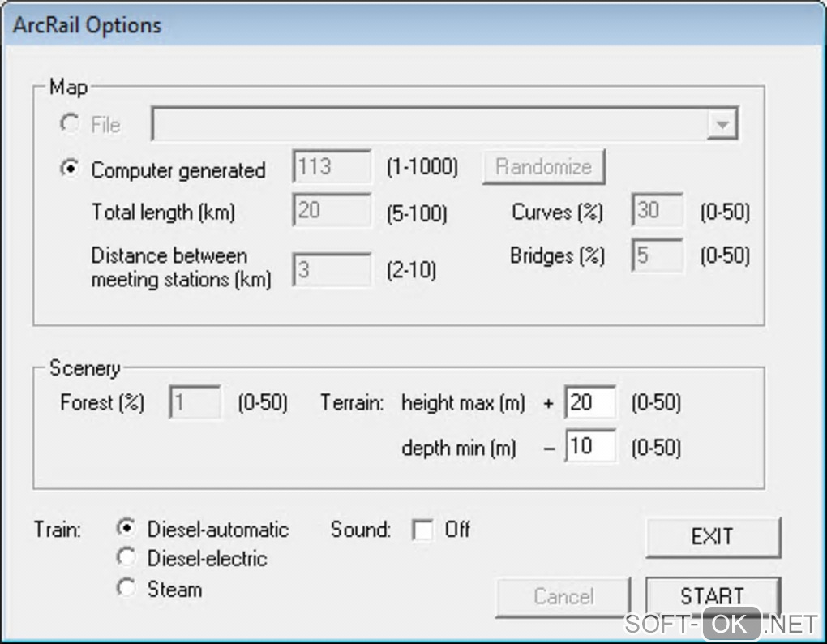
Task: Click the Terrain: label
Action: tap(353, 402)
